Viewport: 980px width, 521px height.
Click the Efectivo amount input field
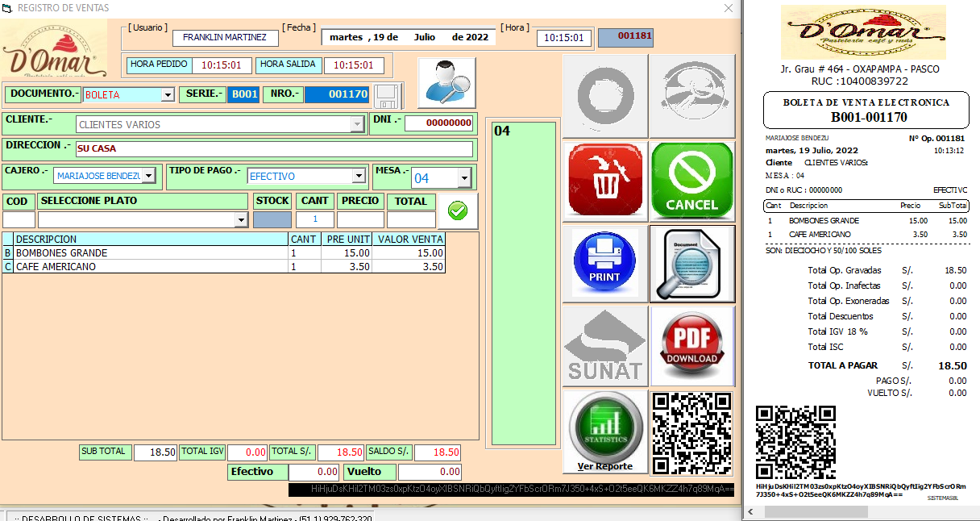[x=314, y=472]
